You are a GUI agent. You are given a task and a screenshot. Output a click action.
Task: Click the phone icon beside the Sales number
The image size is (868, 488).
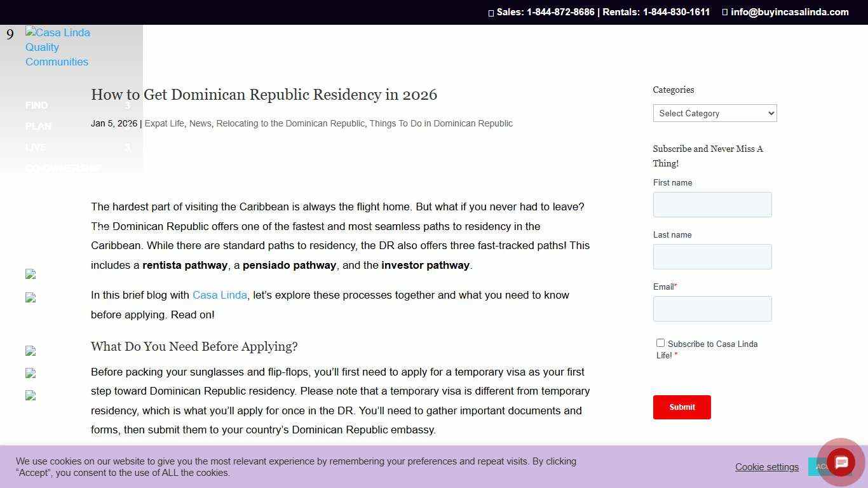(491, 12)
